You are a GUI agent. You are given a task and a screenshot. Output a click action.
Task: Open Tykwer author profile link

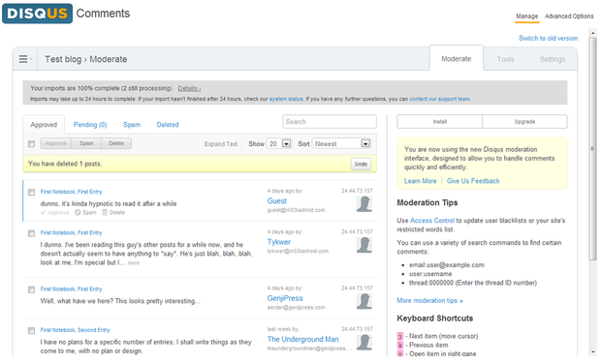point(279,242)
